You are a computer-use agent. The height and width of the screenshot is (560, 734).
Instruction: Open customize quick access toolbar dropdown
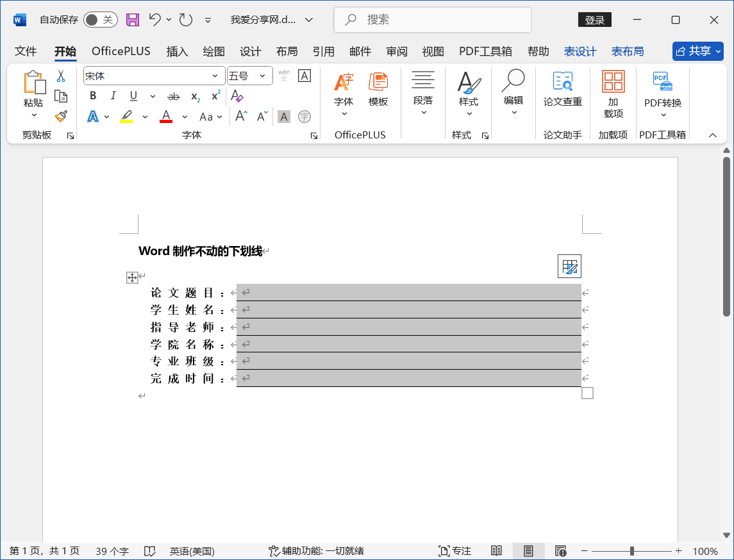(208, 20)
